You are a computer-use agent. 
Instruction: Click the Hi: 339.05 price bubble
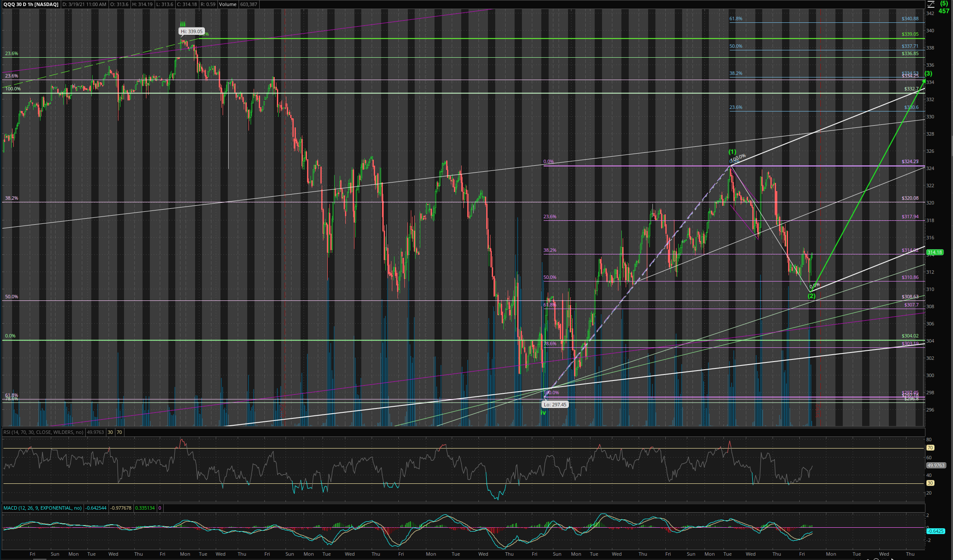[x=192, y=31]
